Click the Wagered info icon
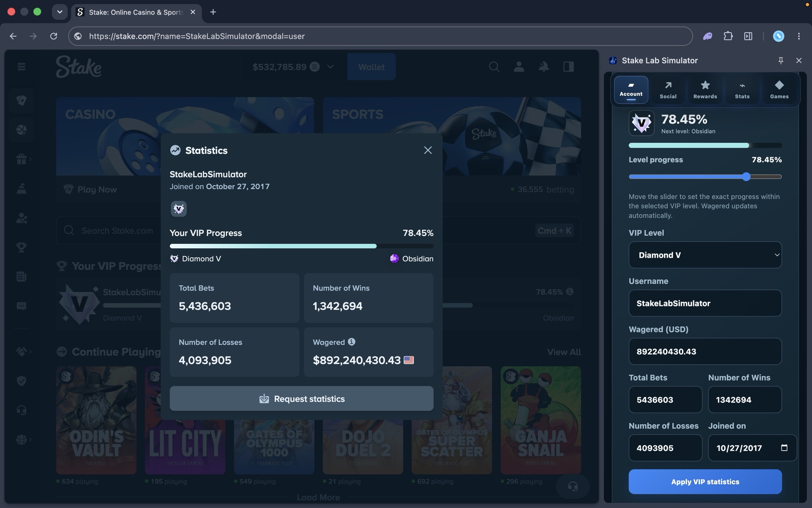The height and width of the screenshot is (508, 812). pyautogui.click(x=352, y=342)
